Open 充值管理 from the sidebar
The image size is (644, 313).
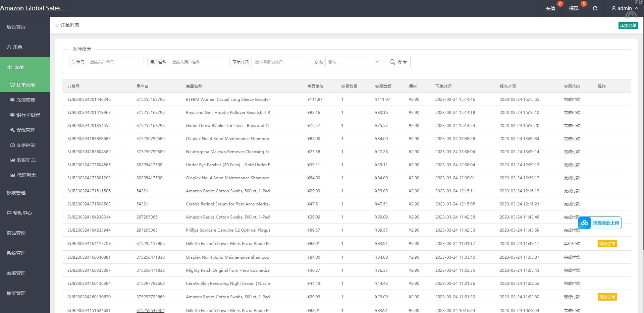point(25,100)
